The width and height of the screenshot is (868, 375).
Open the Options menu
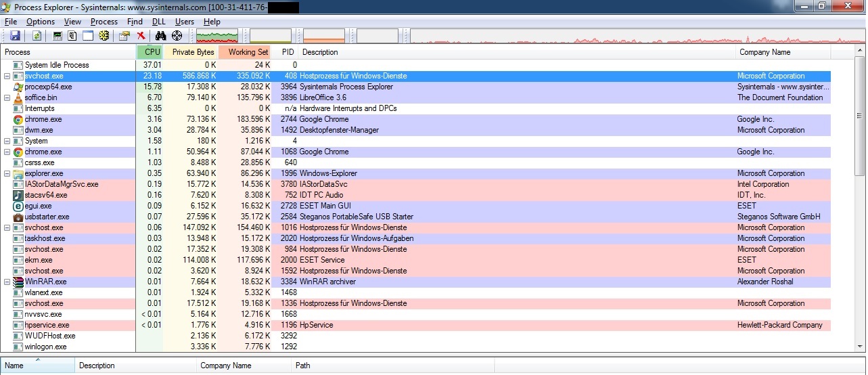(x=41, y=22)
